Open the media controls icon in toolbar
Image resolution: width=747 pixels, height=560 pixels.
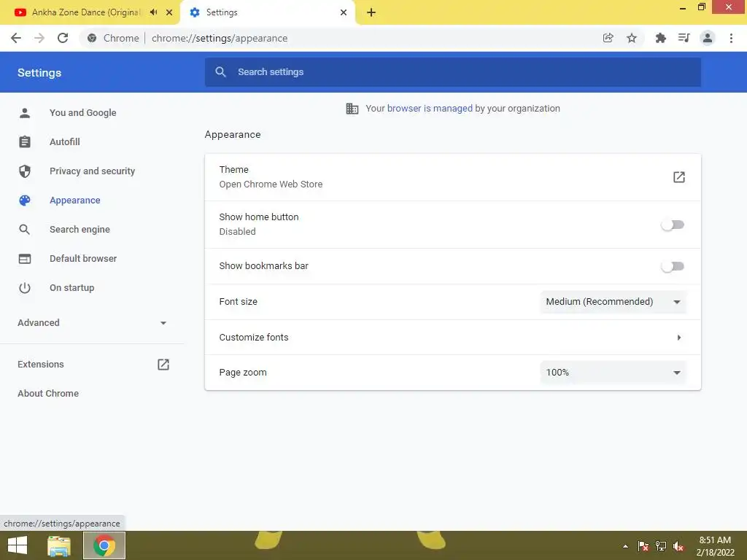(x=684, y=38)
